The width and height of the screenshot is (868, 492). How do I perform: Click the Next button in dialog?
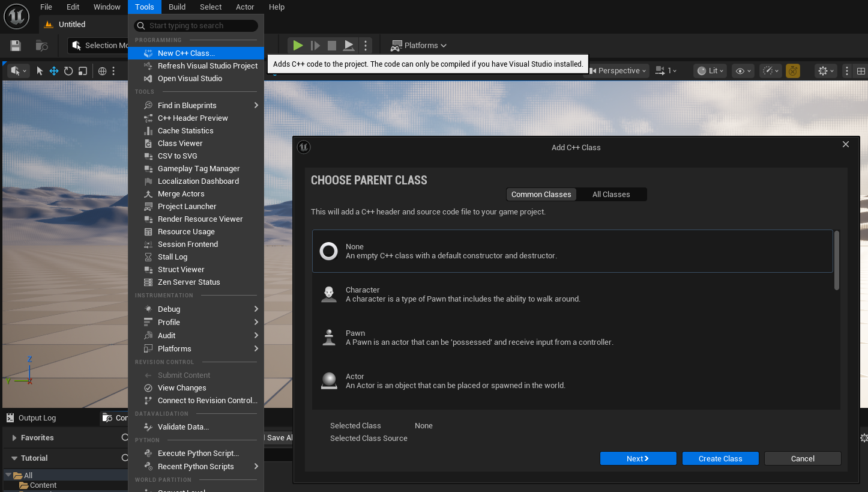637,458
